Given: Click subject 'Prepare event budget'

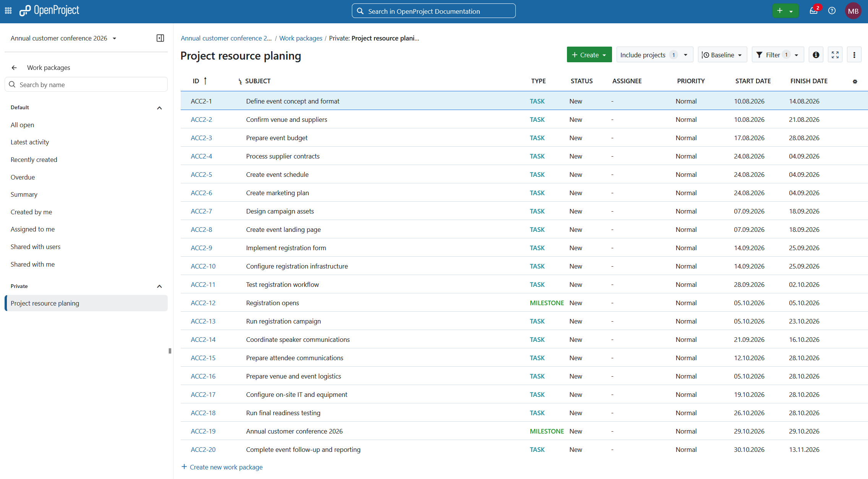Looking at the screenshot, I should point(277,138).
